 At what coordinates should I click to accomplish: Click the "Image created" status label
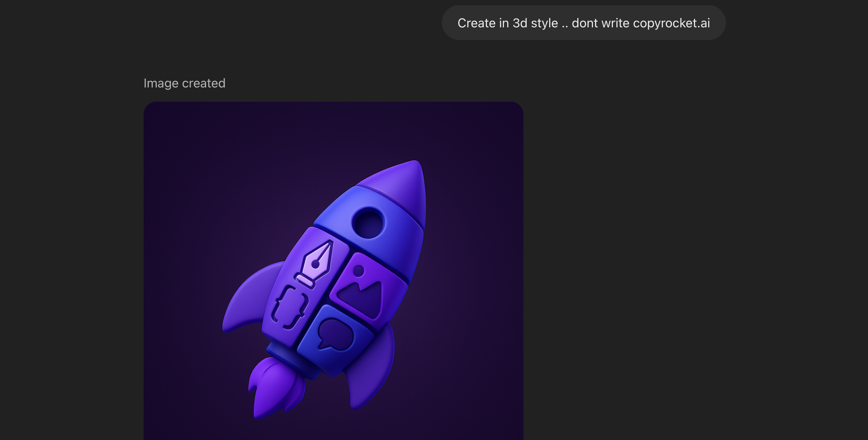184,83
